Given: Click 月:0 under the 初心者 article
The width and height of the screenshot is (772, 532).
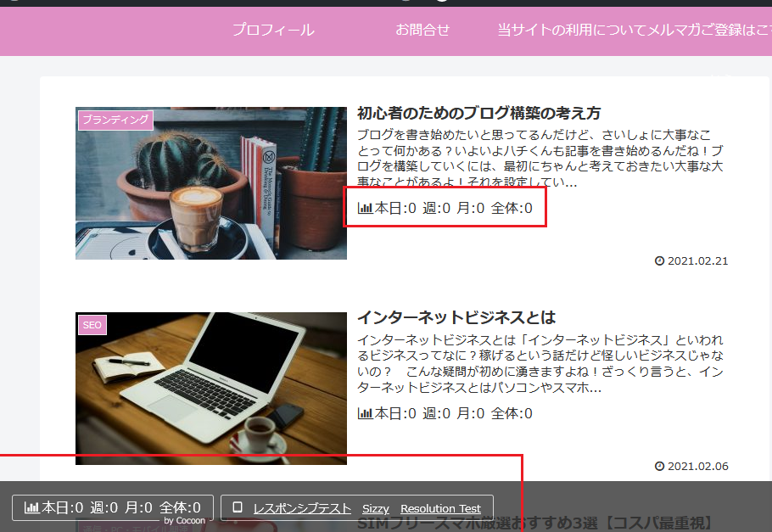Looking at the screenshot, I should [x=471, y=209].
